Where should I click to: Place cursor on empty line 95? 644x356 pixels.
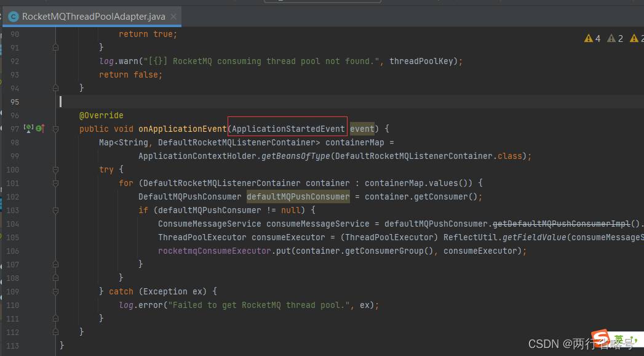349,102
